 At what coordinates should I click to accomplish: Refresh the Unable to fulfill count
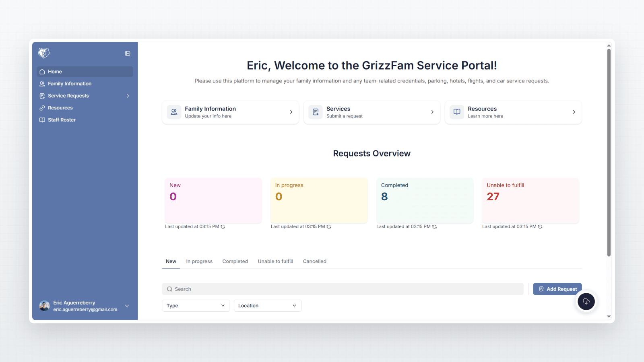point(540,227)
